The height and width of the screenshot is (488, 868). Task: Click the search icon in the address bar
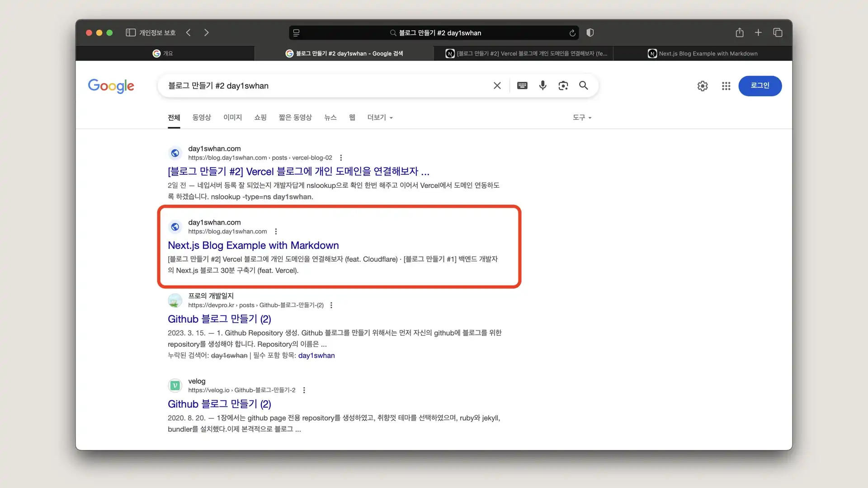[x=393, y=33]
